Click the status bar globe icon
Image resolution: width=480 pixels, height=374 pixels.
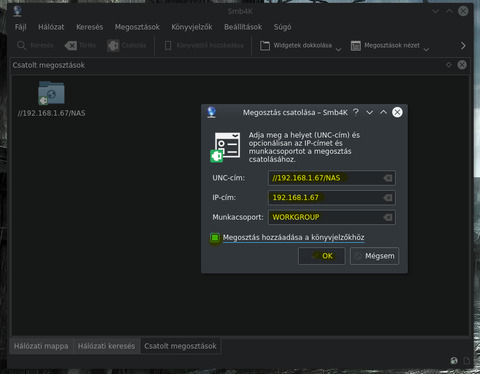coord(454,360)
